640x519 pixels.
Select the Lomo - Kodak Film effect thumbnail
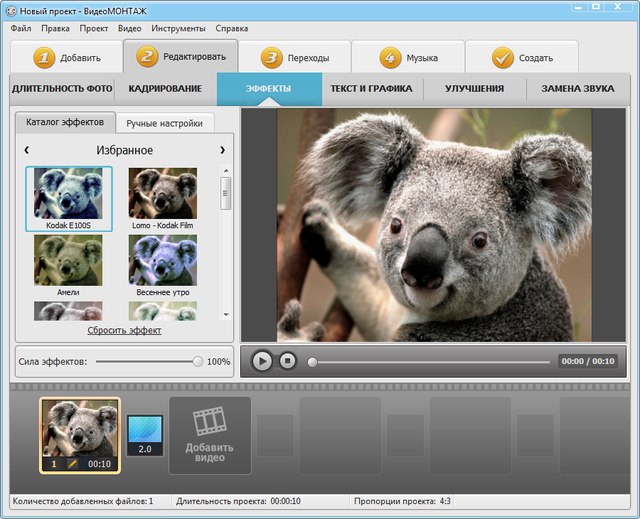[x=163, y=193]
